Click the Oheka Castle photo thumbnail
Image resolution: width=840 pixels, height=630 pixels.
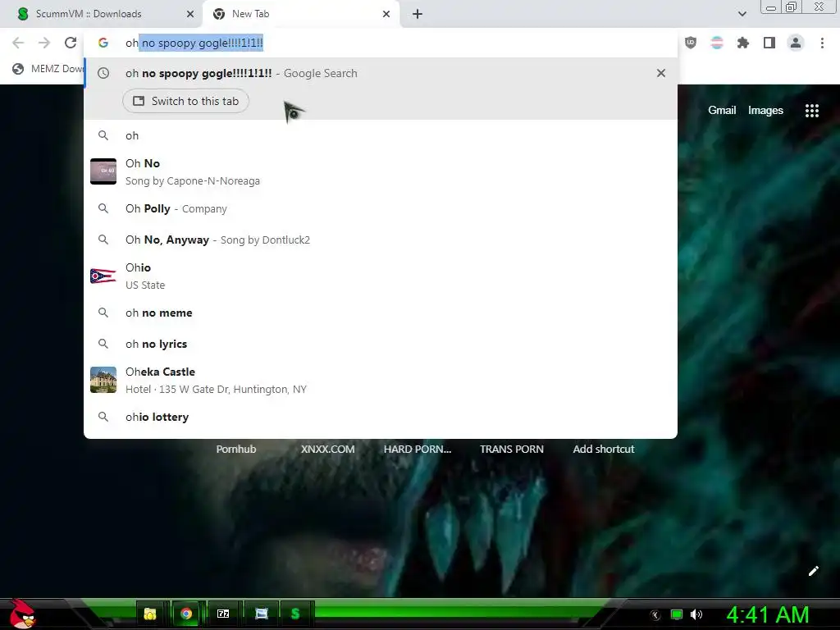(x=103, y=380)
